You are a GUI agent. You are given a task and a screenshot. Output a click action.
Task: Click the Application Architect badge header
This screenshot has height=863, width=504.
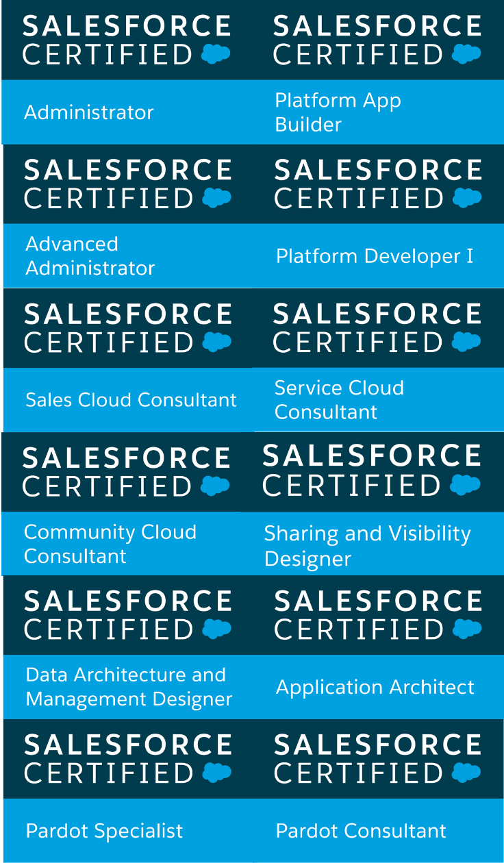378,615
